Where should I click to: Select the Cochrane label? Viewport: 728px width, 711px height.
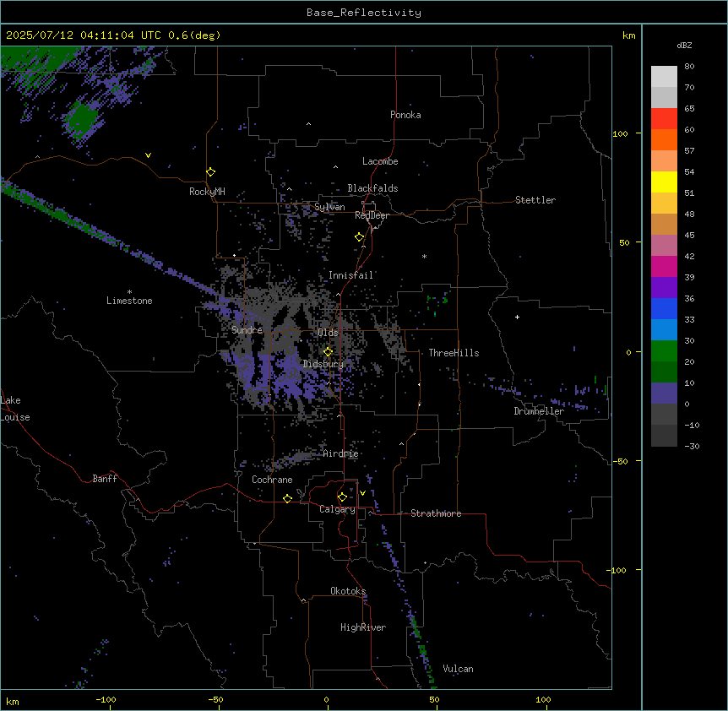pos(272,480)
